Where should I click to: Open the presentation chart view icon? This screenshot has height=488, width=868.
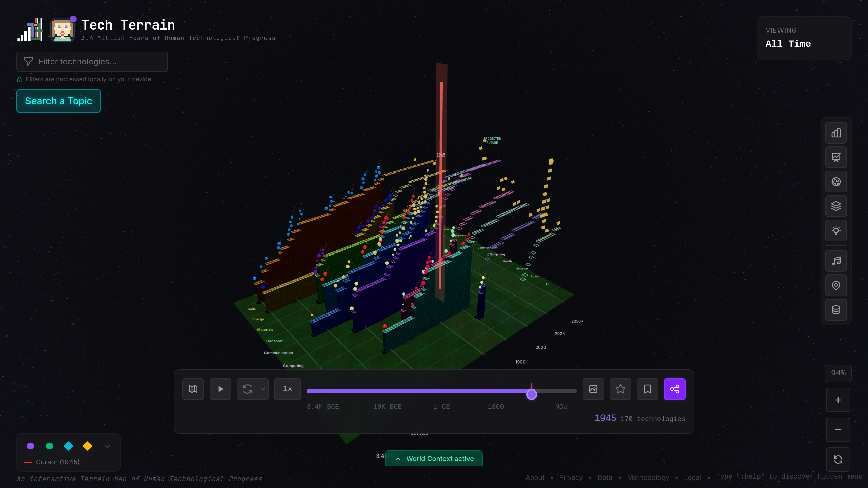pyautogui.click(x=836, y=157)
